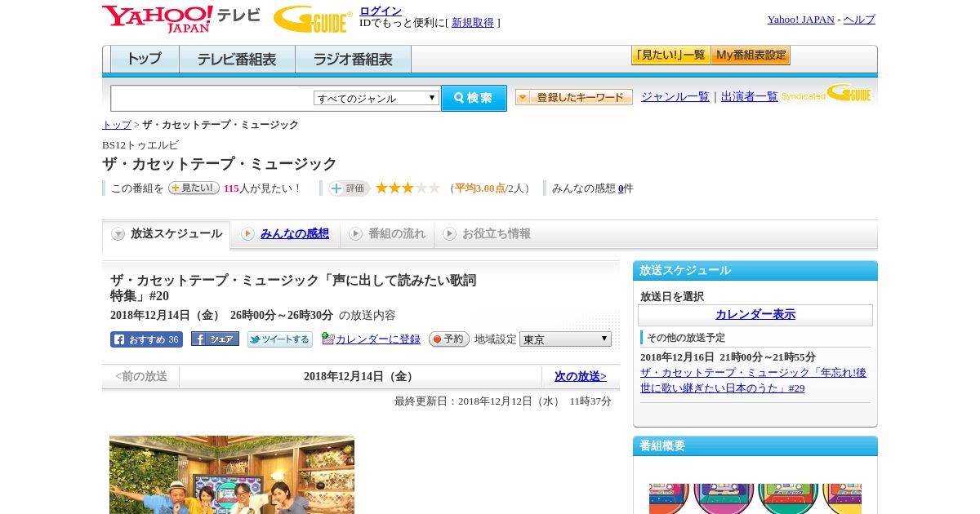Screen dimensions: 980x514
Task: Open the 地域設定 東京 dropdown
Action: (x=565, y=339)
